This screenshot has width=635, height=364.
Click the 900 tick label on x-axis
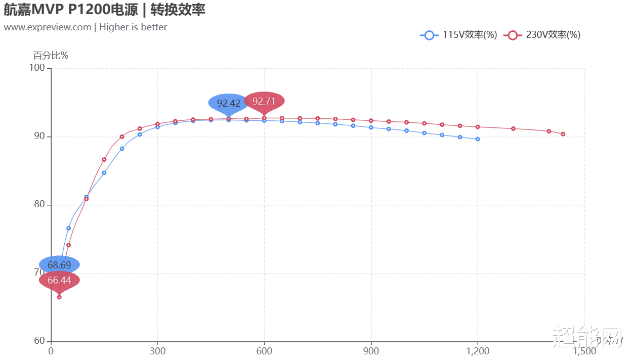coord(371,351)
